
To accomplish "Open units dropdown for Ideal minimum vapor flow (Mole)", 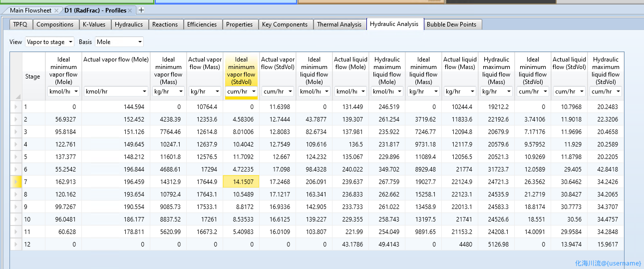I will pos(63,91).
